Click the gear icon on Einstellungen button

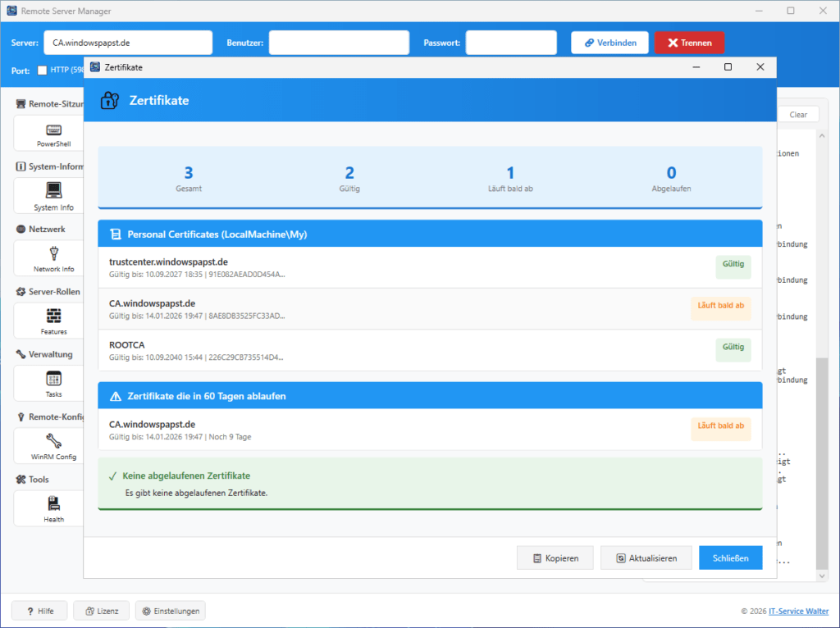(x=148, y=610)
